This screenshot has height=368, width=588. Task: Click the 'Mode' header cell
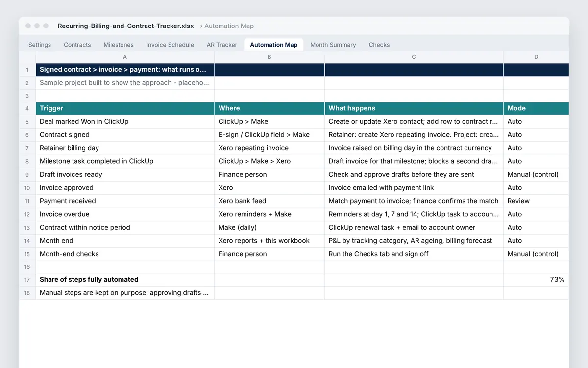pos(536,108)
